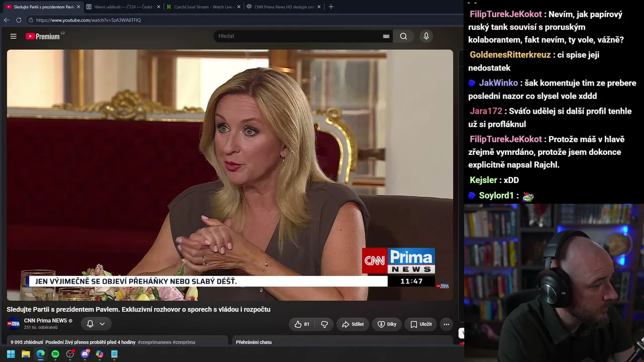This screenshot has height=362, width=644.
Task: Close the Sledujte Partii tab
Action: [78, 7]
